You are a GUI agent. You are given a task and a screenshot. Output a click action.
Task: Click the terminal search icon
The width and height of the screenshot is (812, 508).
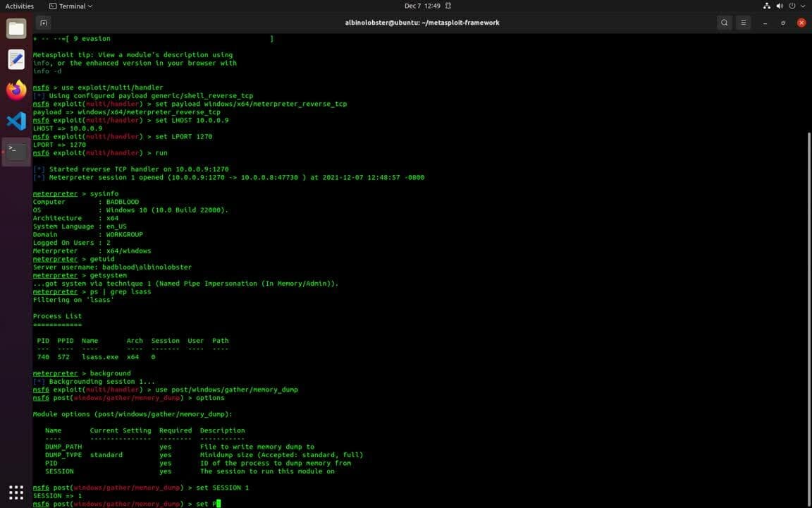click(725, 23)
